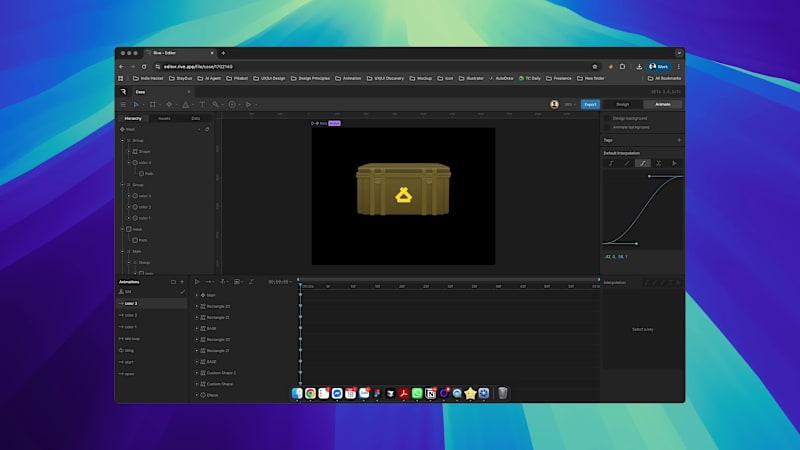Switch to Animate mode
This screenshot has width=800, height=450.
(x=662, y=104)
